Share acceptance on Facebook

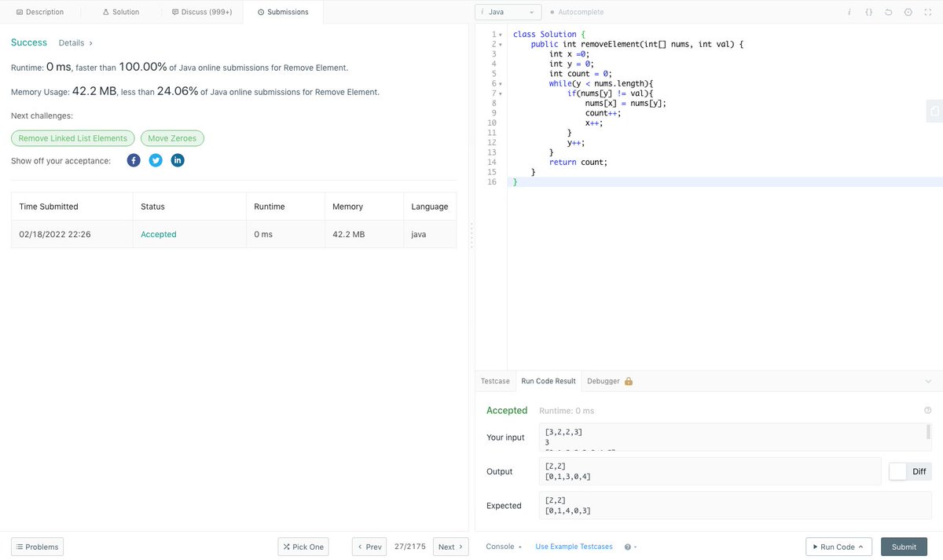134,160
